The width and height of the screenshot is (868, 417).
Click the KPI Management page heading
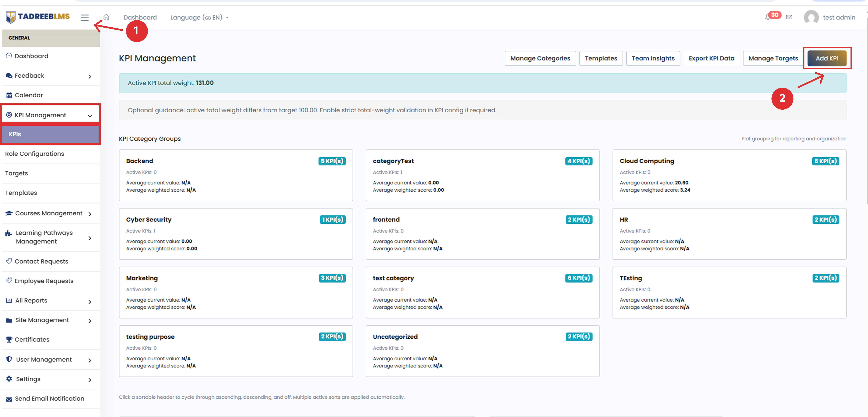click(x=157, y=58)
